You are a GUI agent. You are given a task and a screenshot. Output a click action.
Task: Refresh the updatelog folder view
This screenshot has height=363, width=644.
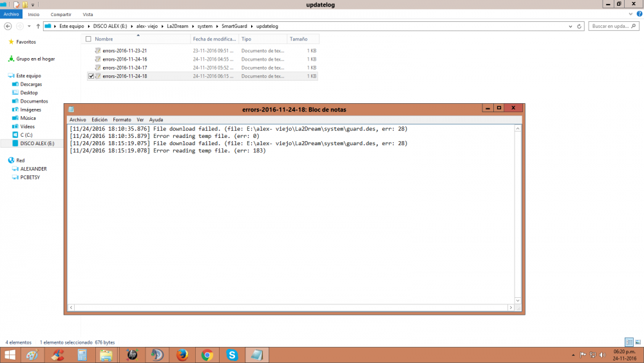point(580,26)
